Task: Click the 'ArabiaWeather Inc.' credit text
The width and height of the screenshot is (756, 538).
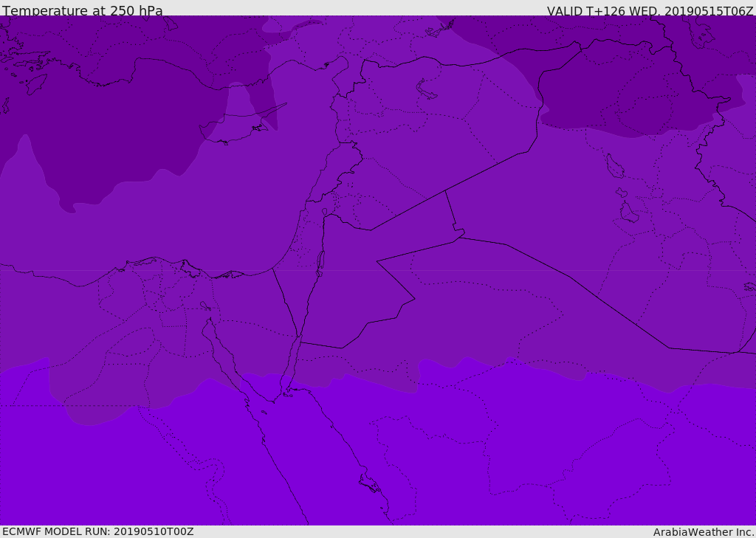Action: click(x=704, y=532)
